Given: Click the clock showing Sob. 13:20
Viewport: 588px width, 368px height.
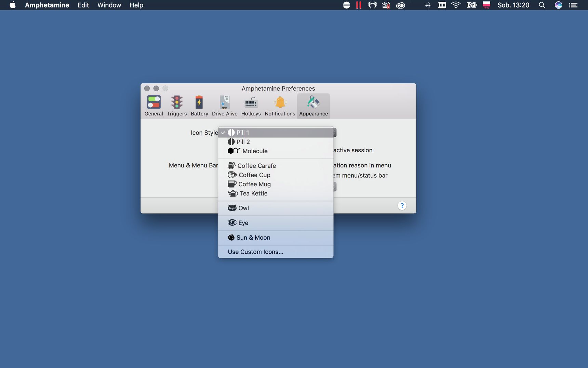Looking at the screenshot, I should [x=513, y=5].
